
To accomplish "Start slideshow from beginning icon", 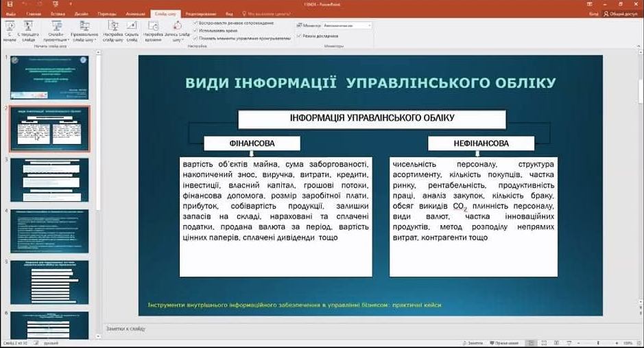I will (10, 29).
